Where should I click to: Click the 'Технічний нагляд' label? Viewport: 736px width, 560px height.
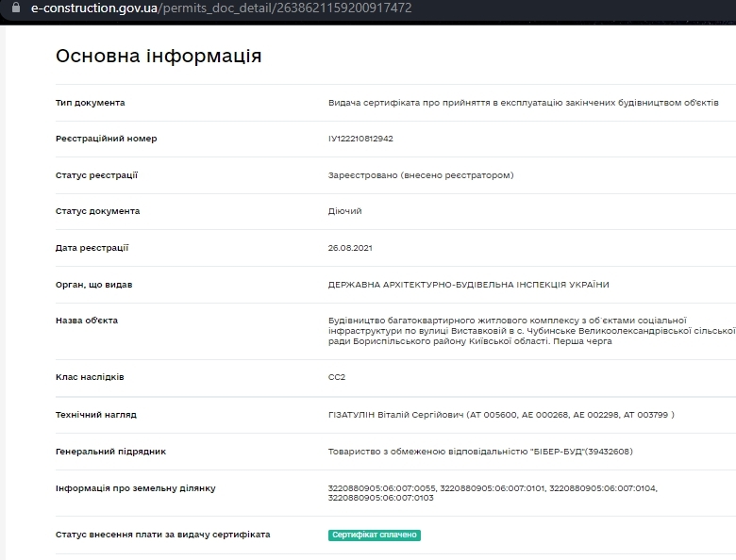coord(96,415)
